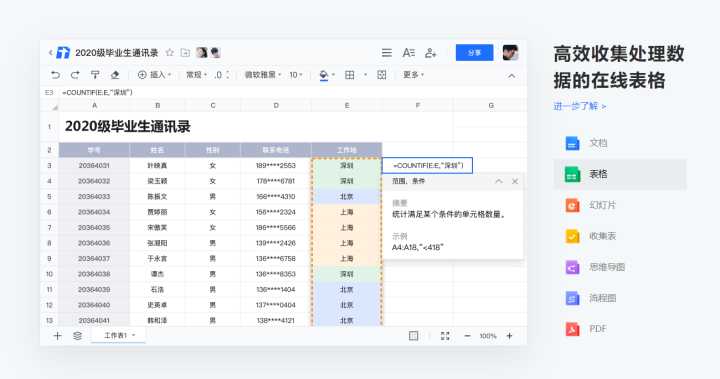Open the 进一步了解 link

579,106
